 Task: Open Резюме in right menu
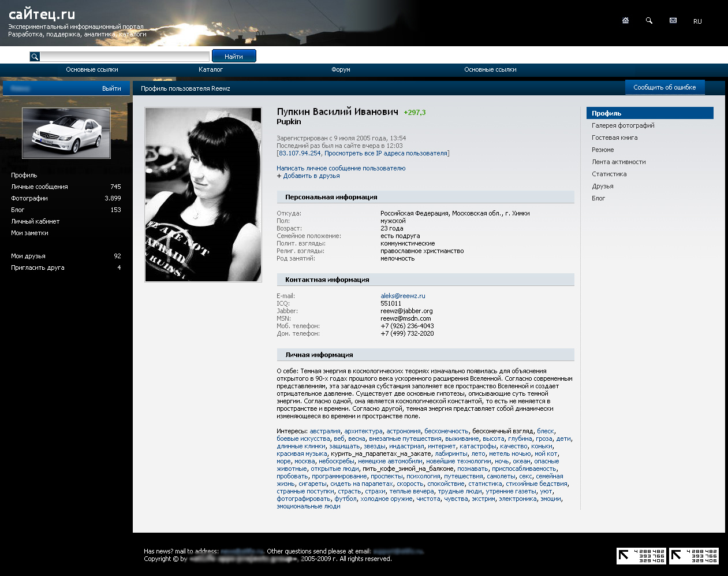pos(603,150)
